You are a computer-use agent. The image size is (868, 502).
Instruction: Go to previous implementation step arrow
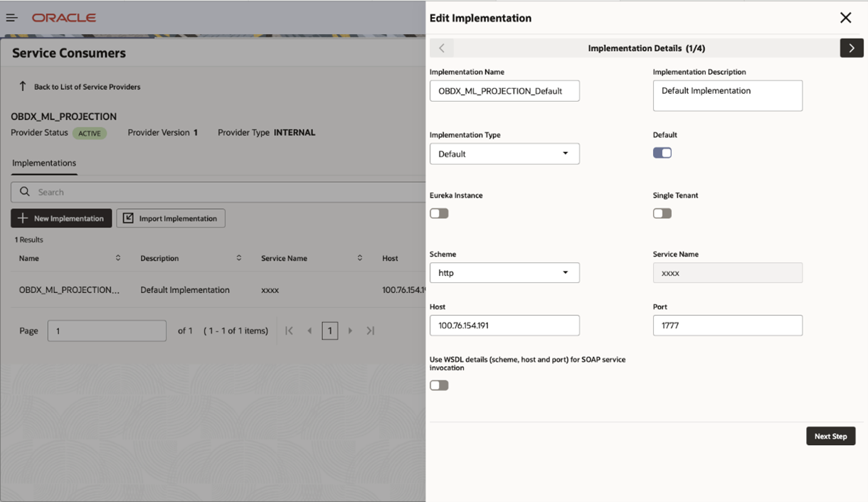[x=442, y=48]
